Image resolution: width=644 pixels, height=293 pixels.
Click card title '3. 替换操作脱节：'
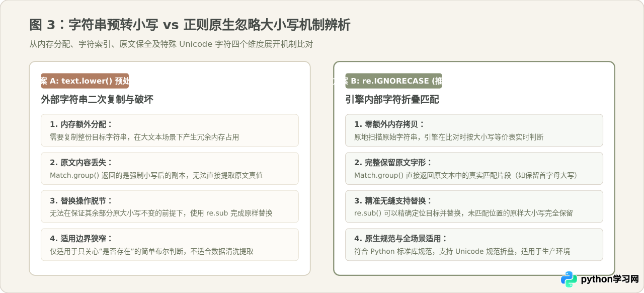[81, 200]
